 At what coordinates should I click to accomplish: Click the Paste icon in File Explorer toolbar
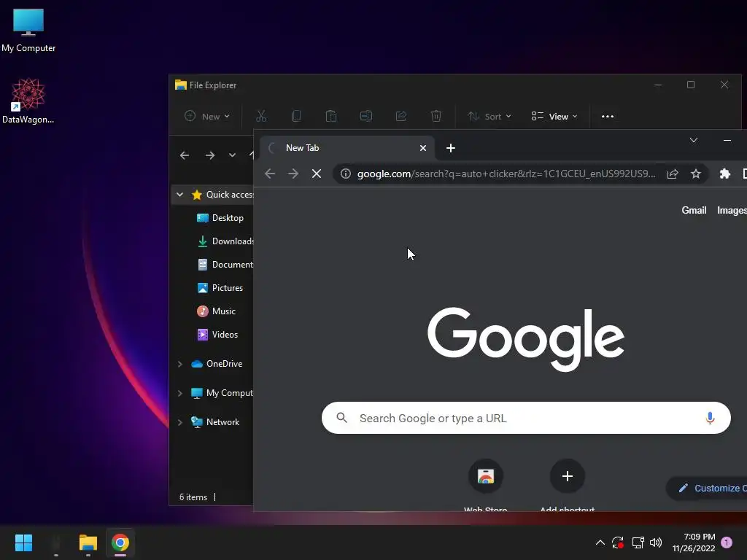point(331,116)
